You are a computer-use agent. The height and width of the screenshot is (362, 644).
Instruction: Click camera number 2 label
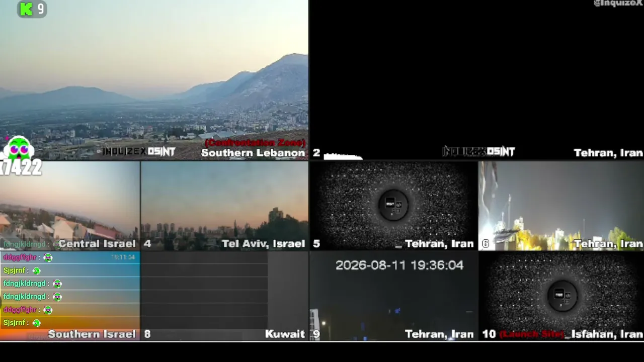point(316,153)
